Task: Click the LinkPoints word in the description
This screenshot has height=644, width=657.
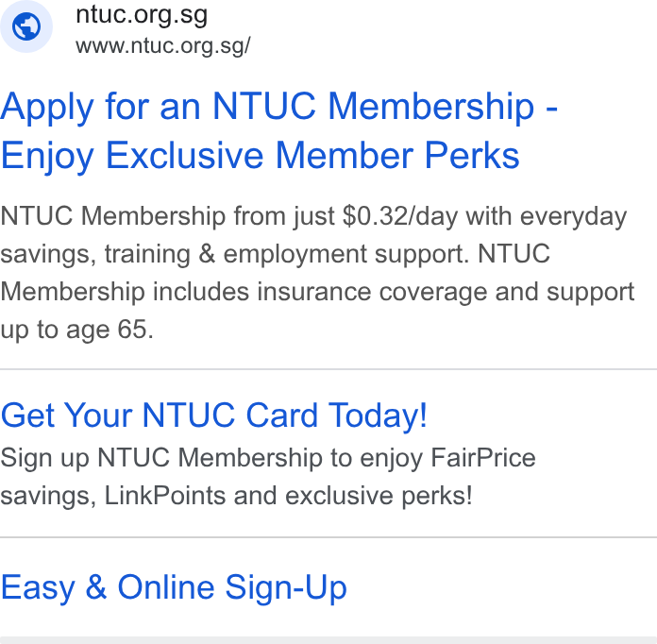Action: coord(165,496)
